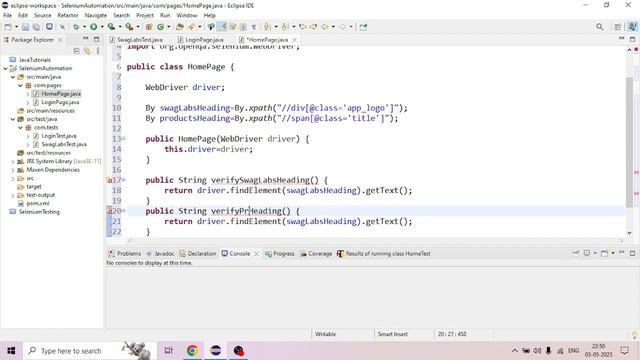
Task: Close the HomePage.java editor tab
Action: point(294,40)
